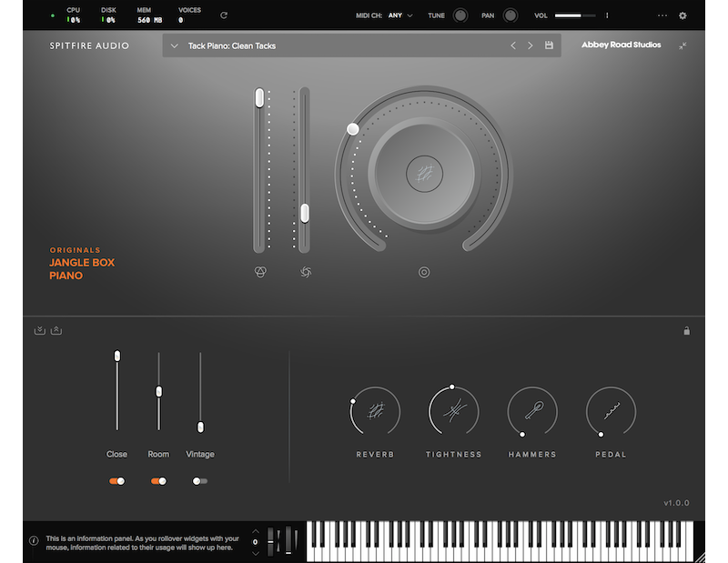Click the refresh icon next to VOICES
Viewport: 728px width, 563px height.
click(x=224, y=15)
